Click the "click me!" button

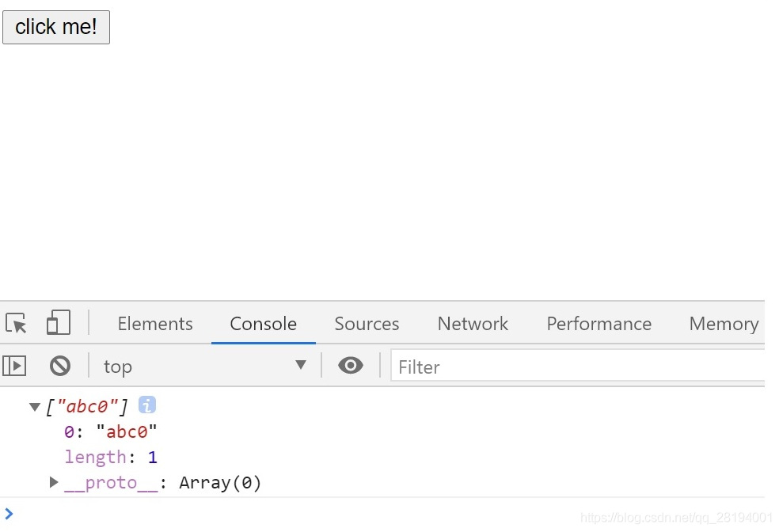[56, 27]
